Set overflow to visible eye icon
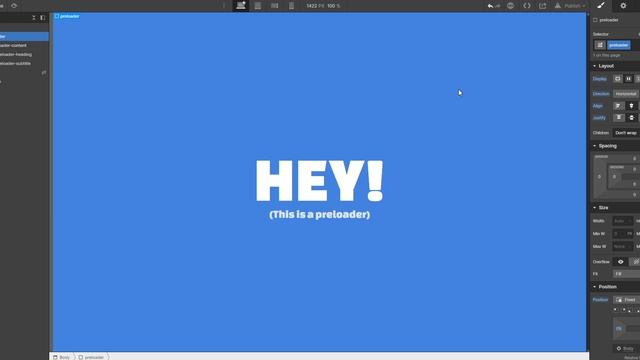This screenshot has width=640, height=360. [x=620, y=262]
